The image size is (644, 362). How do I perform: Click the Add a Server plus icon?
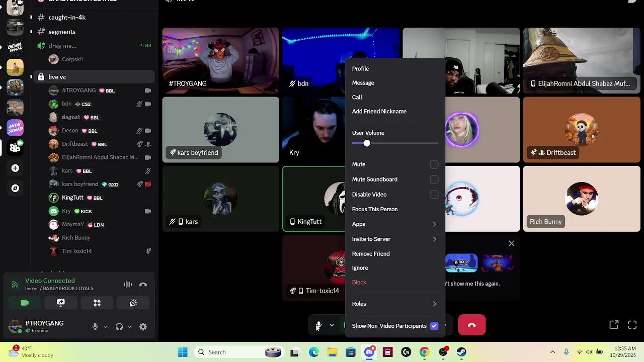15,168
